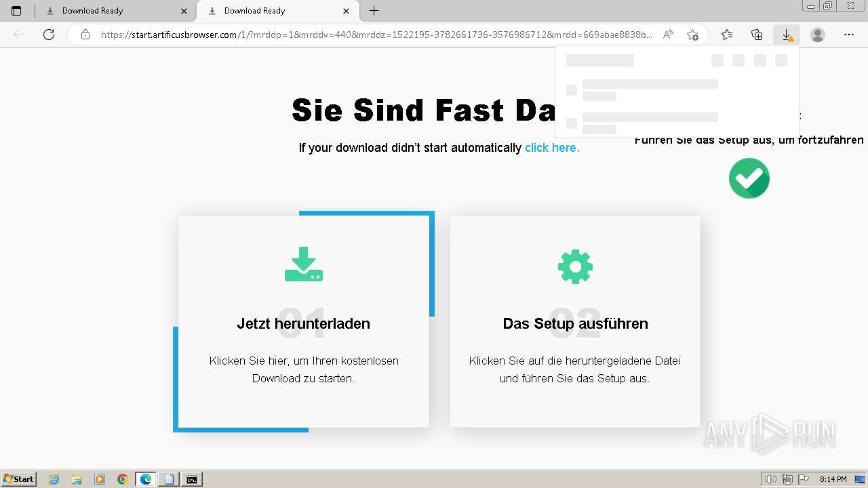Open the blank document taskbar item

[169, 479]
